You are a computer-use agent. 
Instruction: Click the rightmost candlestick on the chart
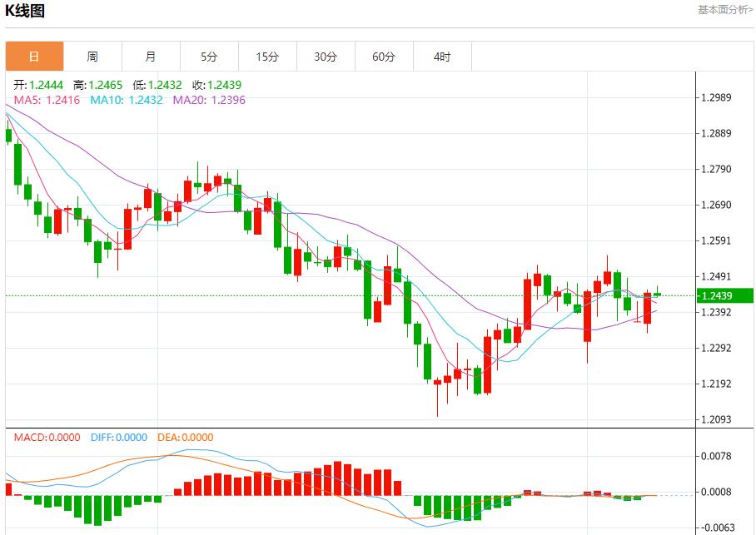coord(657,294)
